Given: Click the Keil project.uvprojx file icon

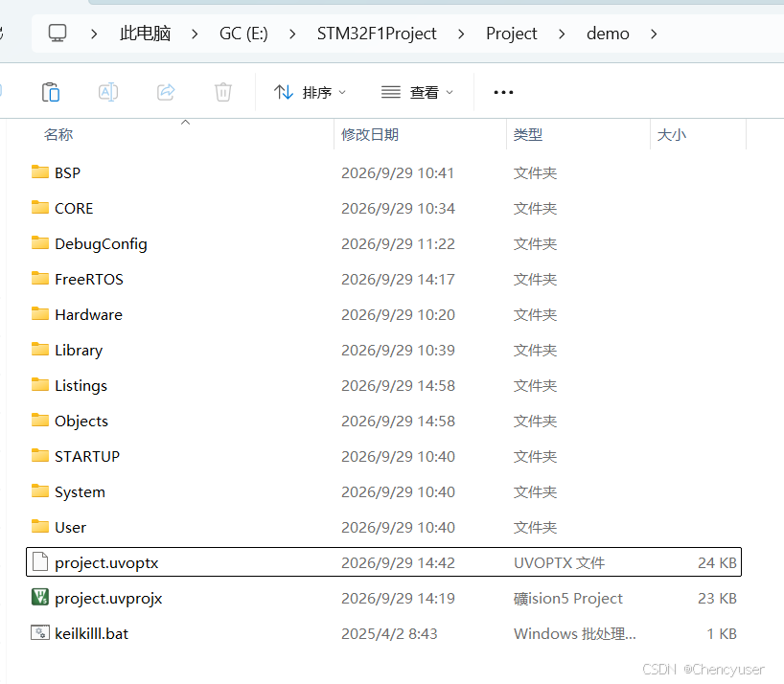Looking at the screenshot, I should [40, 598].
